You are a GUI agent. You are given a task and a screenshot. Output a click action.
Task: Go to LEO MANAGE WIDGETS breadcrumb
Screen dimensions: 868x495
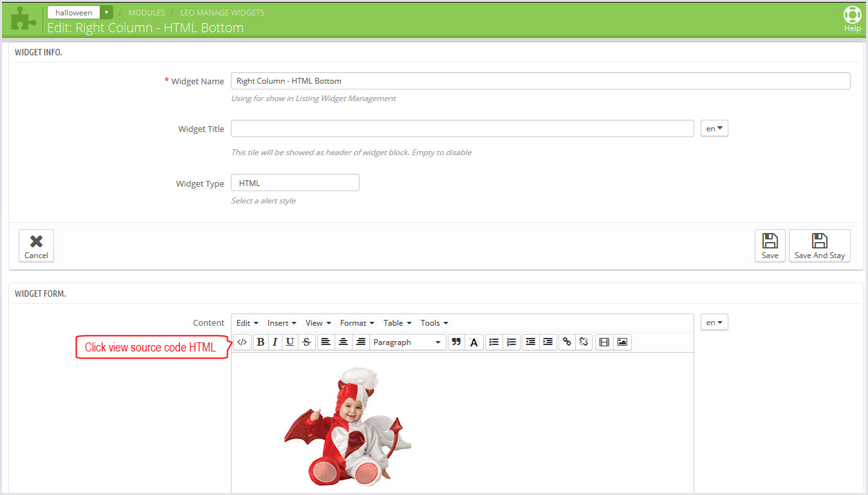click(x=222, y=12)
